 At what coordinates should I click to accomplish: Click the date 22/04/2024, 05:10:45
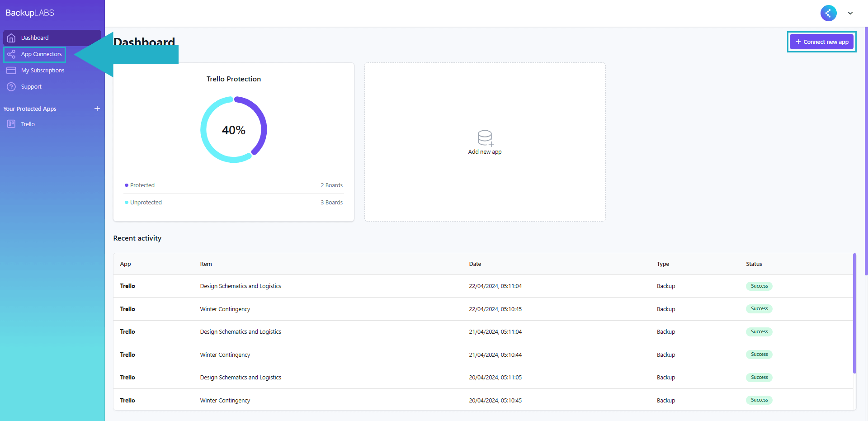point(495,309)
